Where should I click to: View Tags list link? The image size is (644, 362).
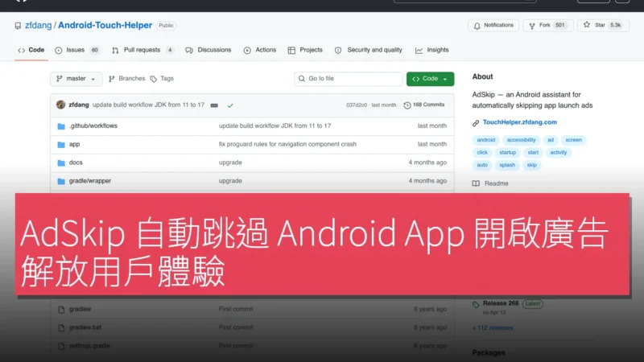(163, 78)
